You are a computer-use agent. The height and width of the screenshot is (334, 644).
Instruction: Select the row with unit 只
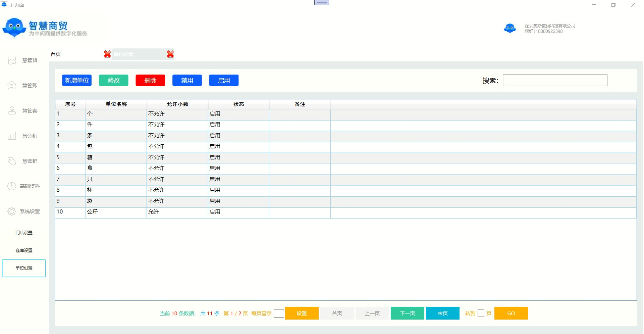[345, 180]
